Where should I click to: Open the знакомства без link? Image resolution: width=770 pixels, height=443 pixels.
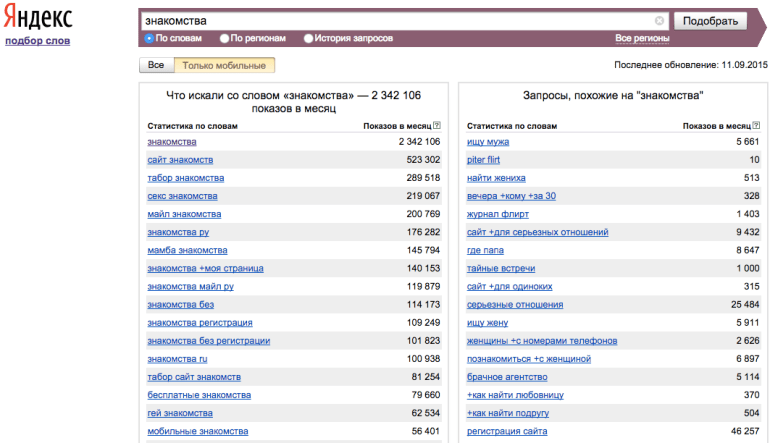pyautogui.click(x=181, y=305)
